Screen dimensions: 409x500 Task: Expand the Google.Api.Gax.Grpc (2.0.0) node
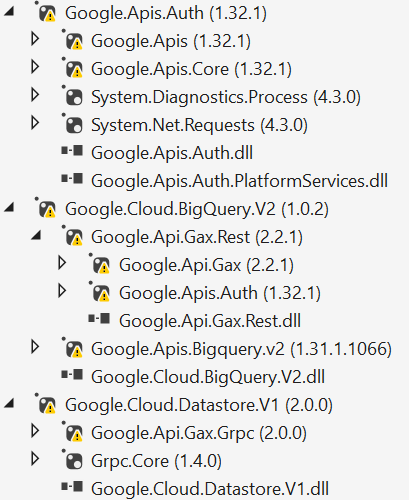pyautogui.click(x=35, y=431)
